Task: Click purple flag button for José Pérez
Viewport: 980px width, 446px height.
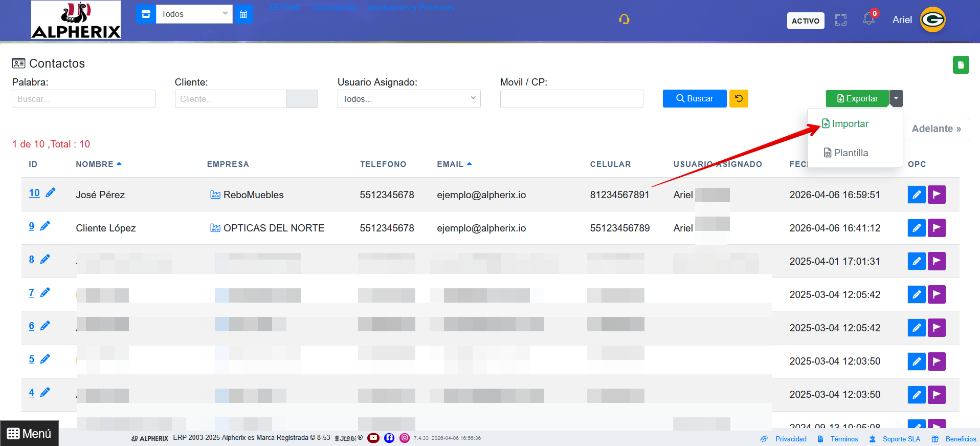Action: pos(937,195)
